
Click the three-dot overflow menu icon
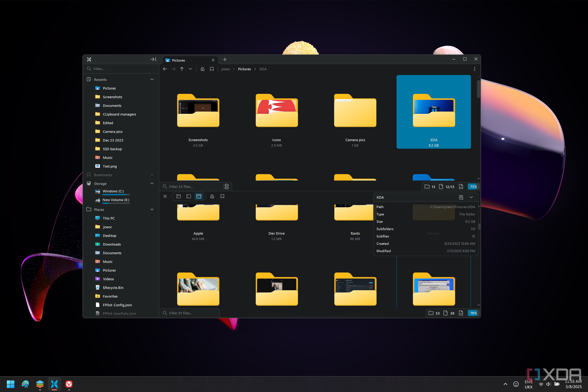pos(475,69)
